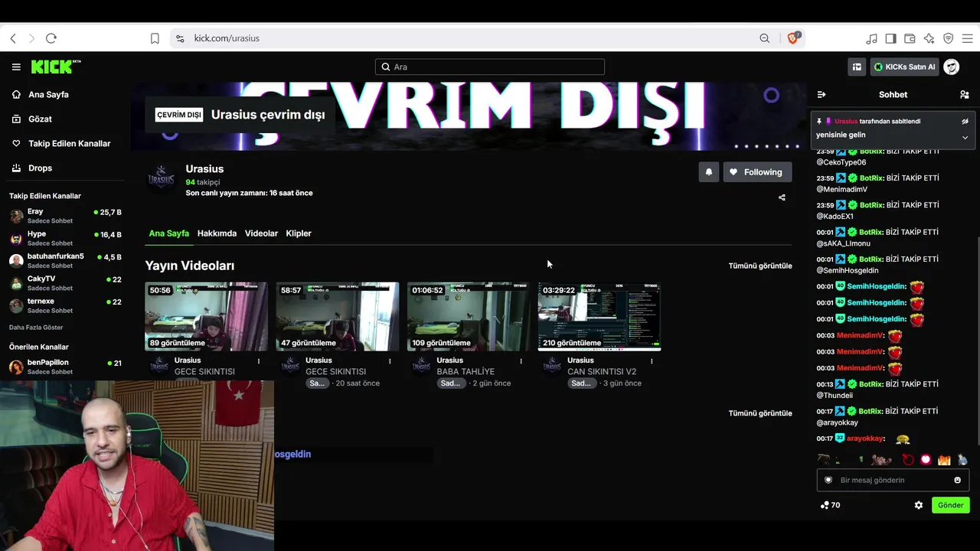Open the chat users list icon
The height and width of the screenshot is (551, 980).
click(x=965, y=95)
